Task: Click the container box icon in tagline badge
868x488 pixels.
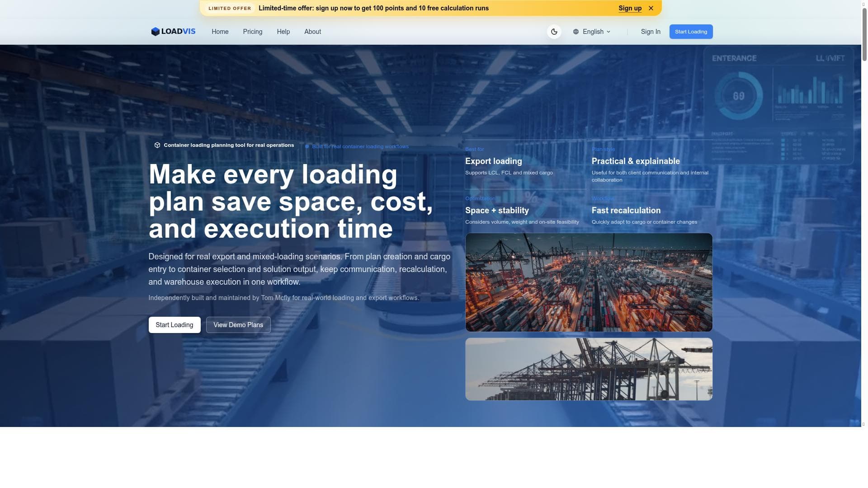Action: (157, 145)
